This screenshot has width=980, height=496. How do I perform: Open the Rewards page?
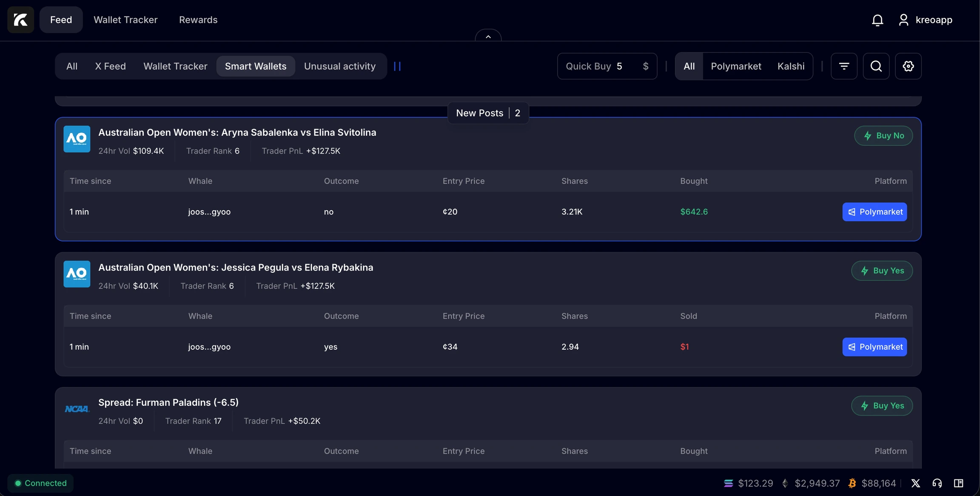coord(198,20)
